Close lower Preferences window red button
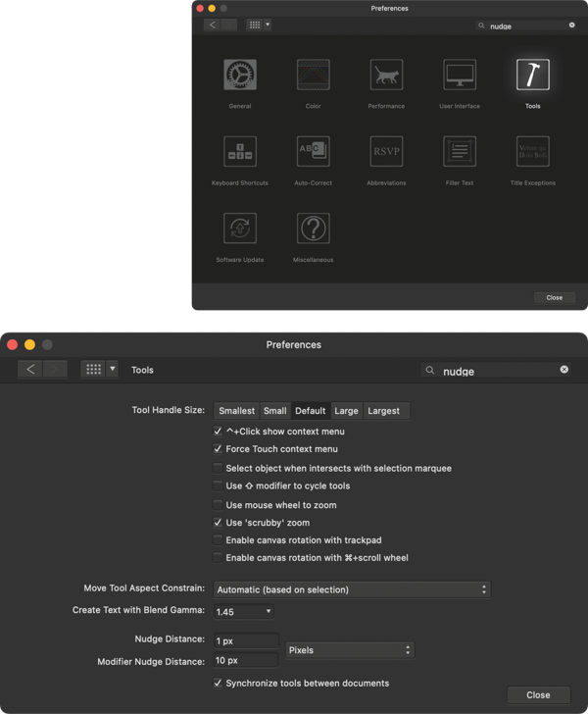This screenshot has height=714, width=588. [x=13, y=344]
